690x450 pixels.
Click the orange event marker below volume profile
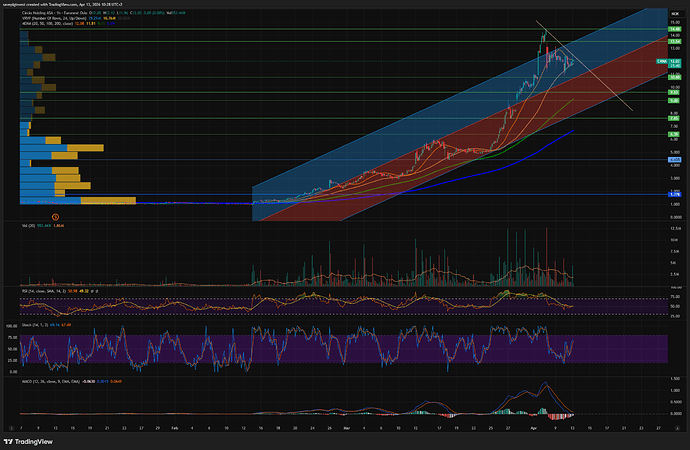tap(55, 216)
